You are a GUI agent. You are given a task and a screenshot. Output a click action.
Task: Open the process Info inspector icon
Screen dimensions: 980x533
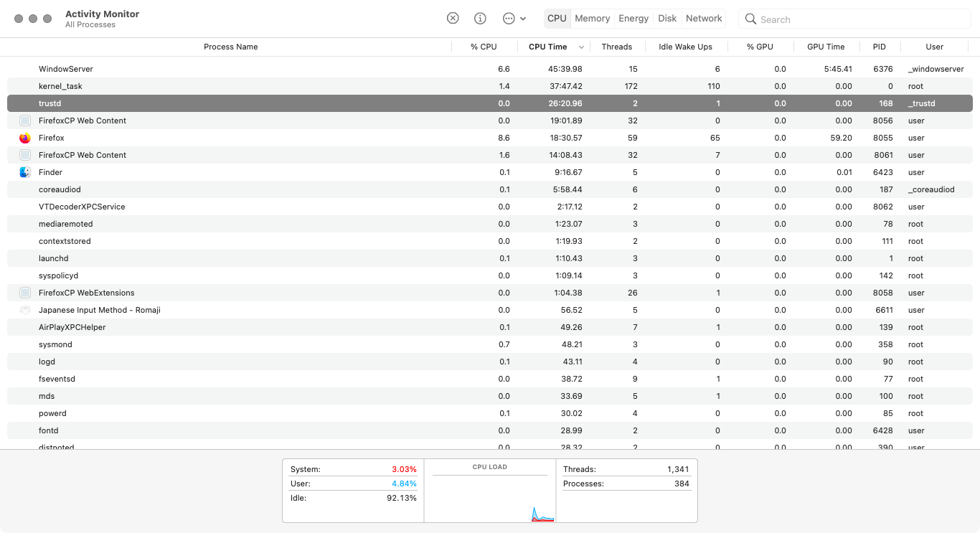tap(481, 19)
